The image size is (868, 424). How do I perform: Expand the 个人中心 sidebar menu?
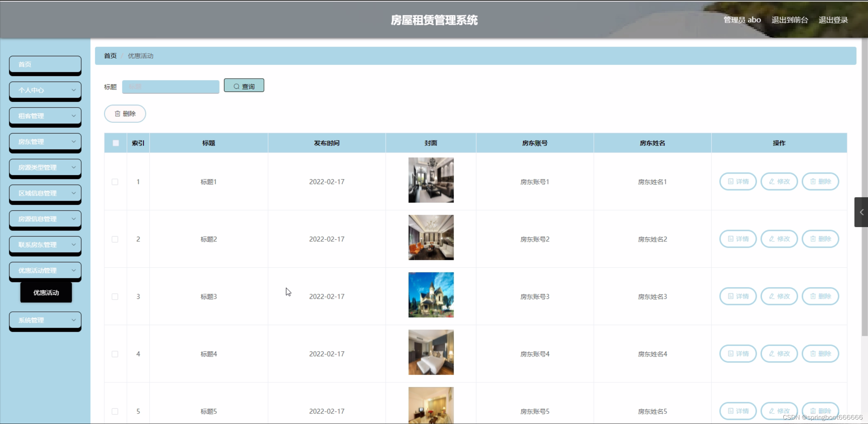tap(45, 90)
